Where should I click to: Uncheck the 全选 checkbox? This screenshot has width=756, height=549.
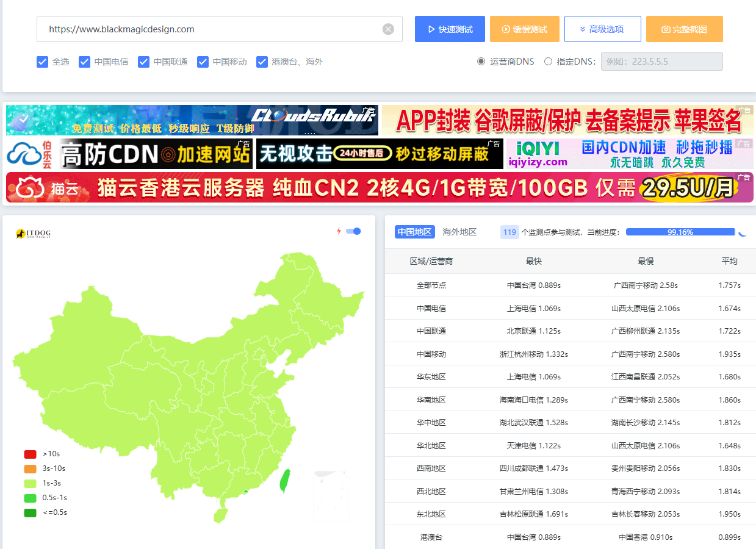(43, 62)
